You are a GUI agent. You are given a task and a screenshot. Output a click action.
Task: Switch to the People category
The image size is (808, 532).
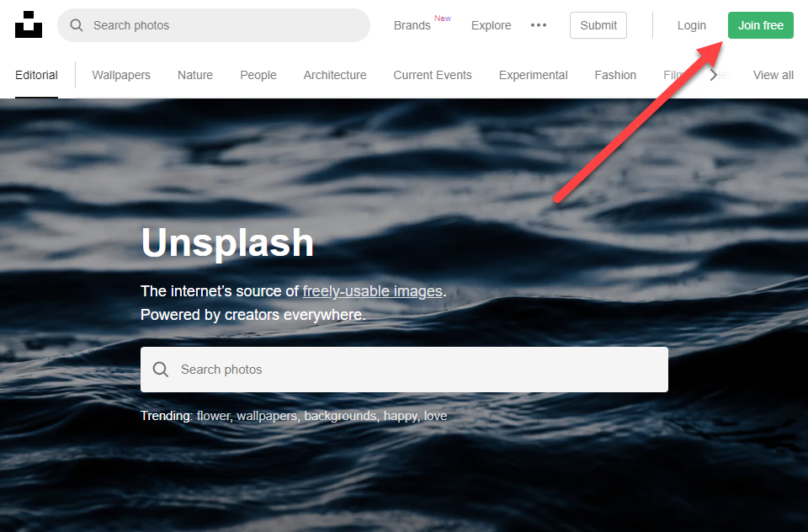click(258, 75)
